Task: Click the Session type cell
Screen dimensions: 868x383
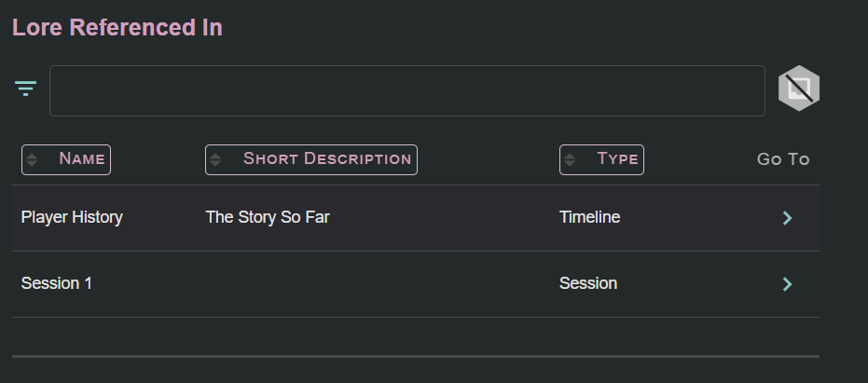Action: (x=587, y=283)
